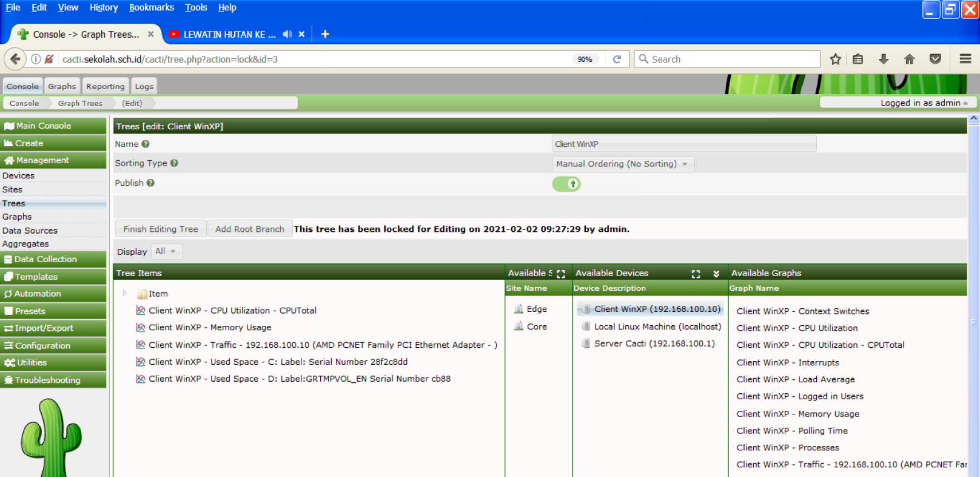
Task: Click help icon beside Sorting Type
Action: (174, 163)
